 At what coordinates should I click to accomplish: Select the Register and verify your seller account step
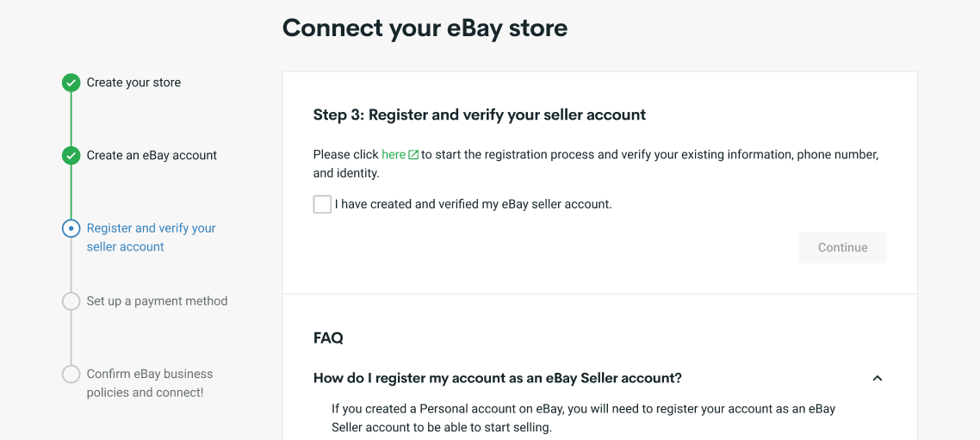[152, 238]
